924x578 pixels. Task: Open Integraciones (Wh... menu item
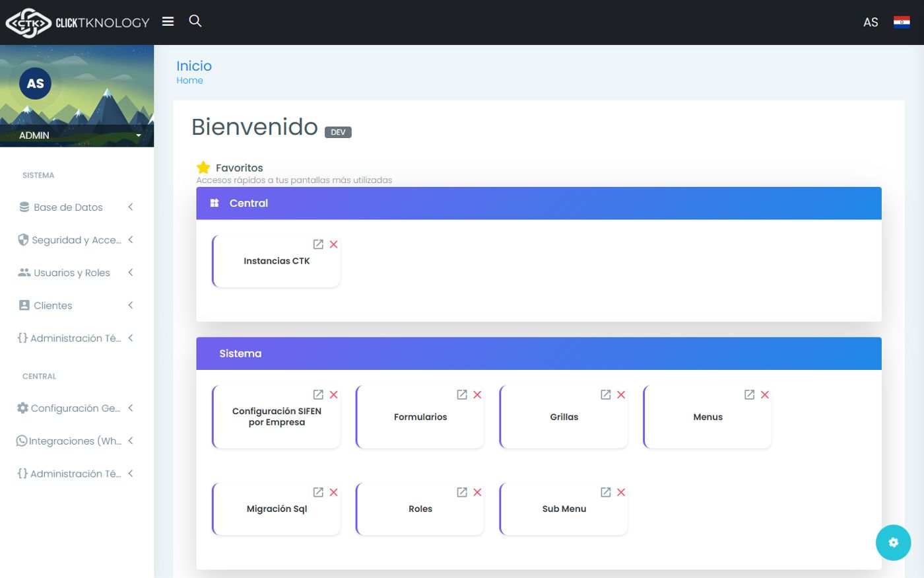point(77,441)
